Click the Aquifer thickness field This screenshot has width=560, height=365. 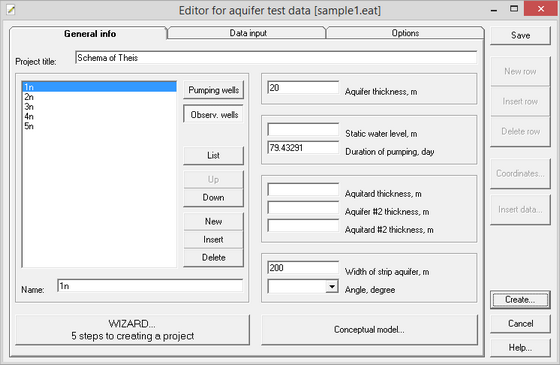coord(303,88)
